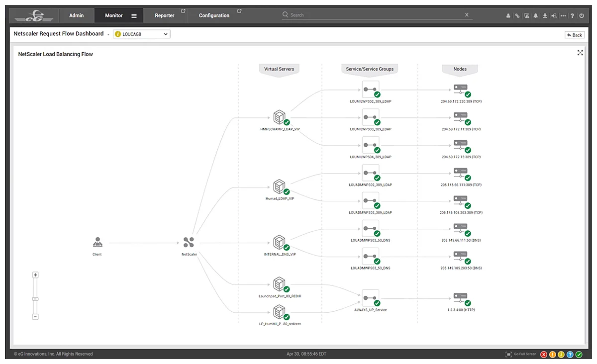Click the Back button
The height and width of the screenshot is (364, 597).
pos(574,35)
